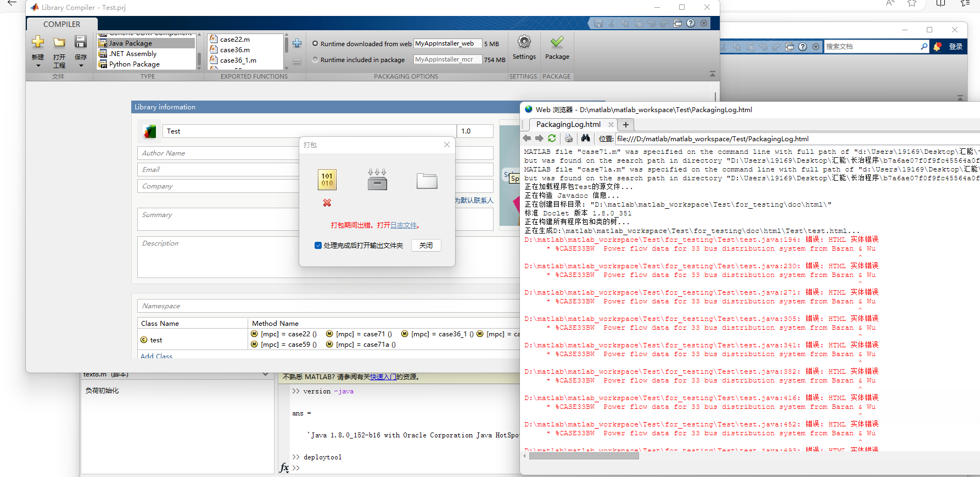Click the fx function browser icon

point(284,468)
